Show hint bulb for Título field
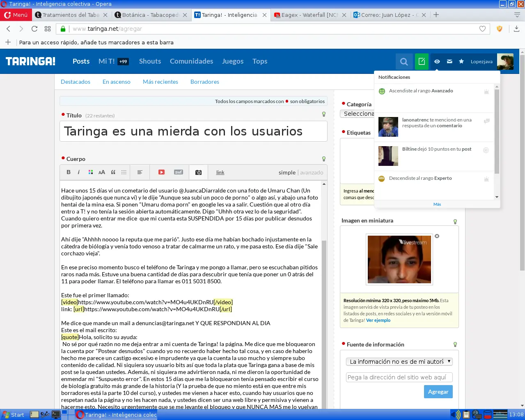 (x=324, y=115)
